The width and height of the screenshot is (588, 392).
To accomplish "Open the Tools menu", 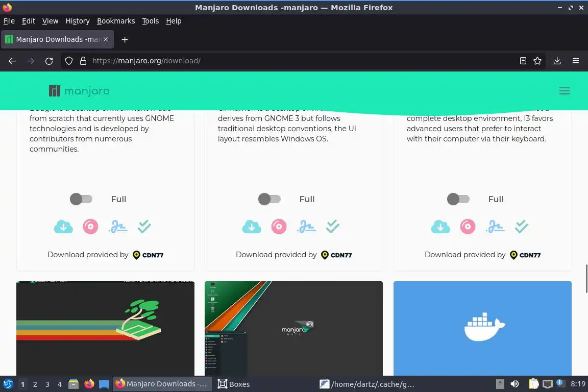I will (151, 21).
